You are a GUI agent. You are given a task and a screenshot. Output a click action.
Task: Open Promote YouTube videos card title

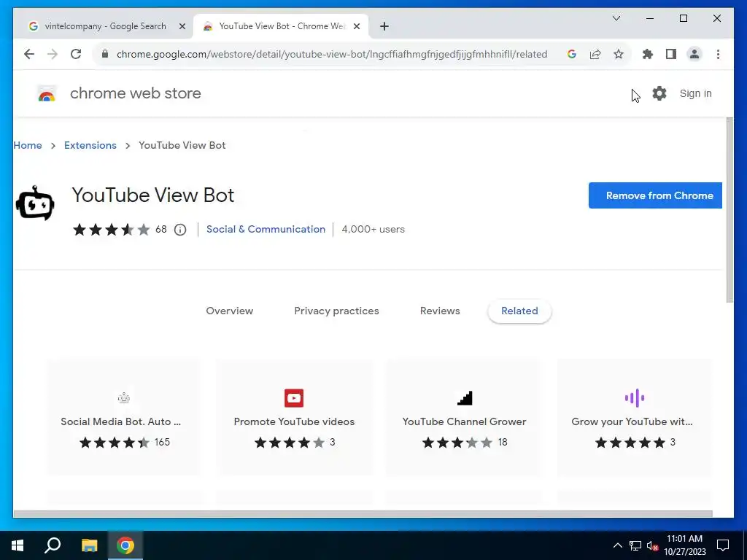294,421
